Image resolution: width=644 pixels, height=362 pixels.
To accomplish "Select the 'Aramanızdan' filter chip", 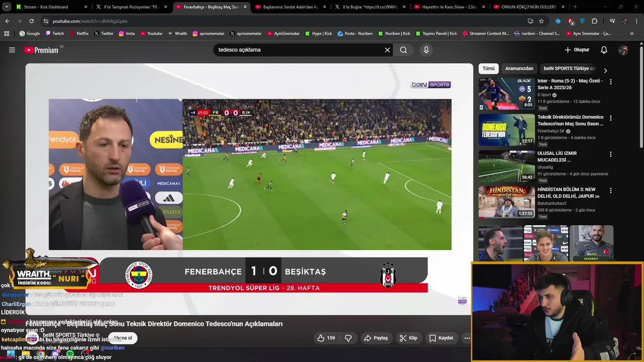I will pyautogui.click(x=519, y=68).
